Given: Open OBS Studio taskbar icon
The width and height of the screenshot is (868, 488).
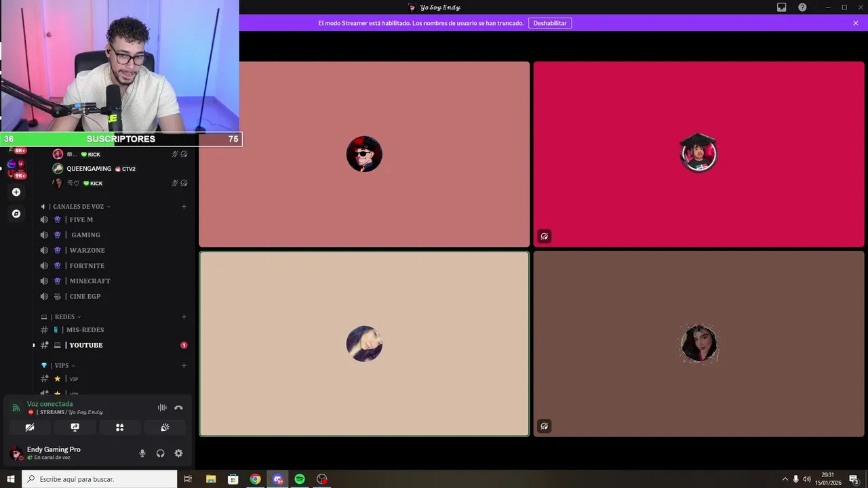Looking at the screenshot, I should tap(322, 479).
